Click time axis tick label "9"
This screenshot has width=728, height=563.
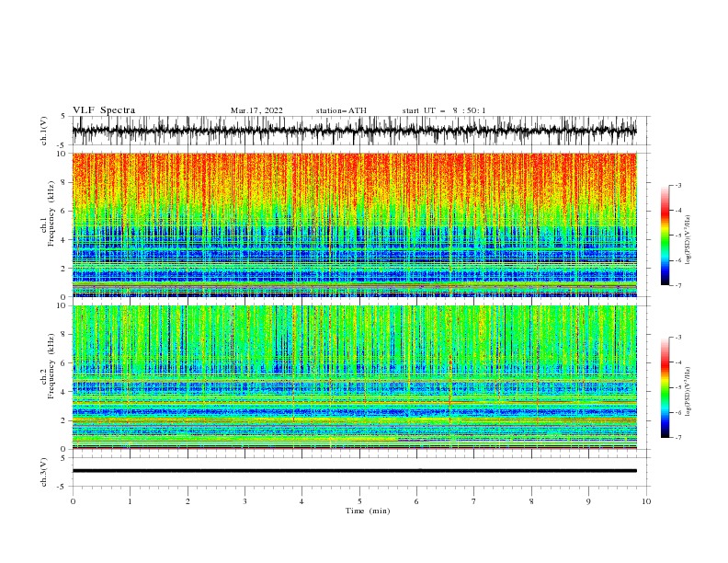point(588,501)
